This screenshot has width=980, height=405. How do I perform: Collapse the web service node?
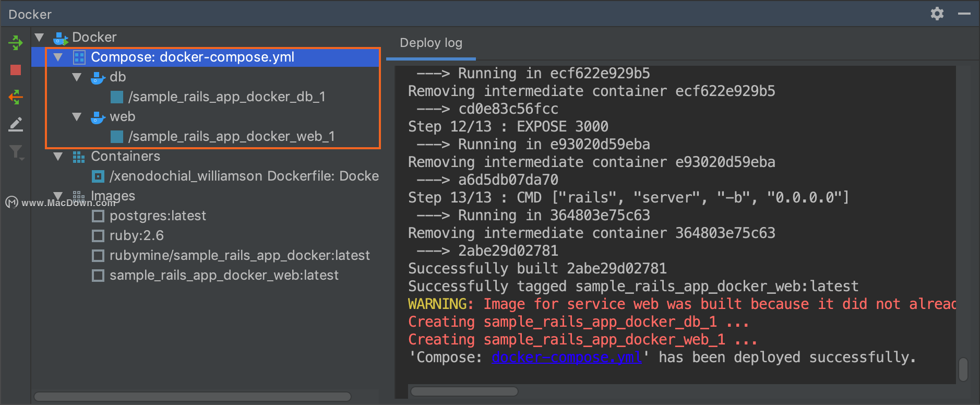pos(77,117)
